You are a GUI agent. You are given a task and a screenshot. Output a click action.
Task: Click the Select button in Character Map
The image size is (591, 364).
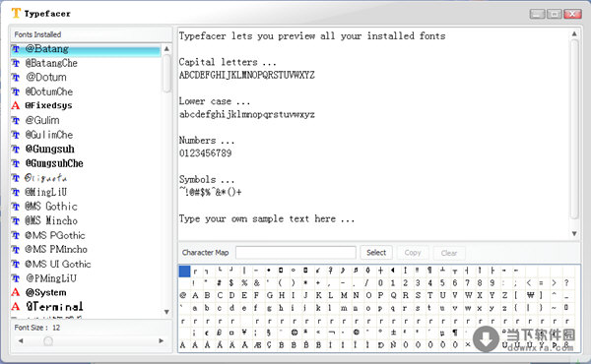pos(376,253)
